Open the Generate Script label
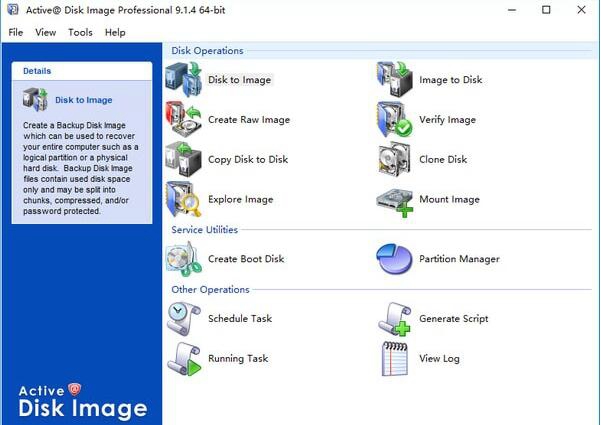This screenshot has width=601, height=425. [454, 319]
